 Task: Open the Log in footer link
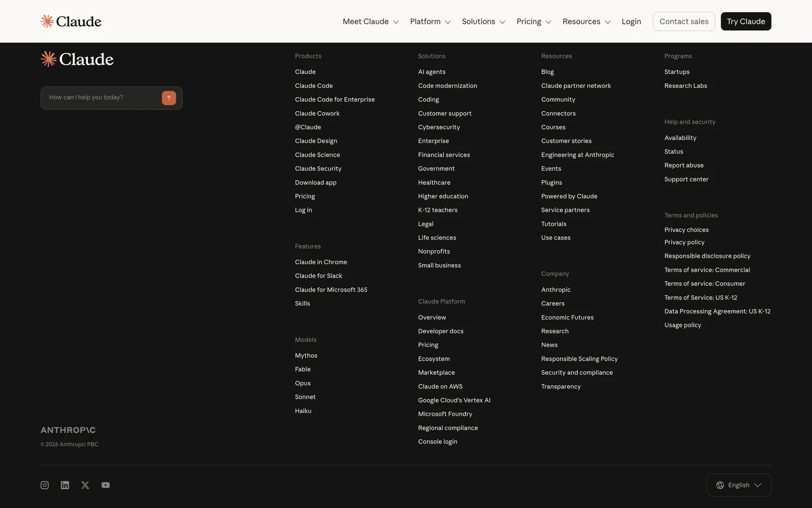point(303,210)
